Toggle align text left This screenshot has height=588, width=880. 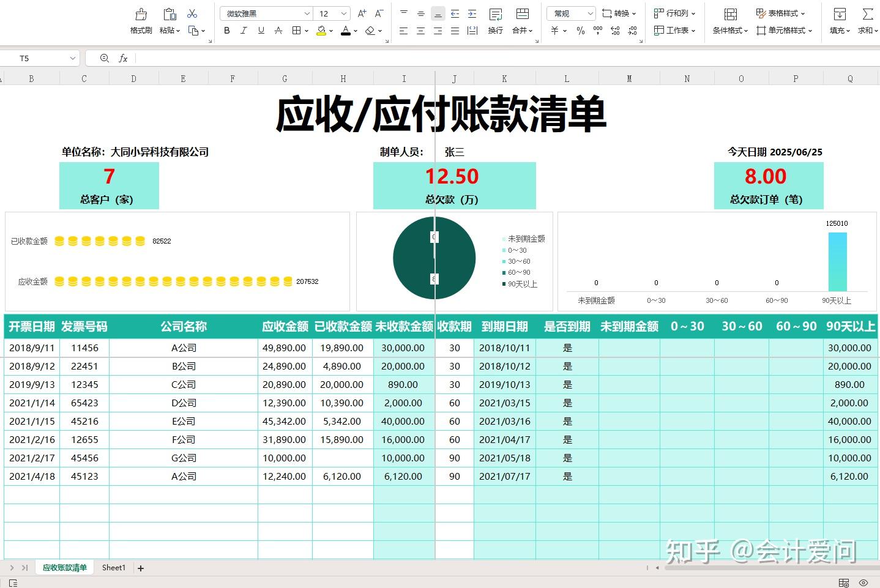(x=403, y=30)
